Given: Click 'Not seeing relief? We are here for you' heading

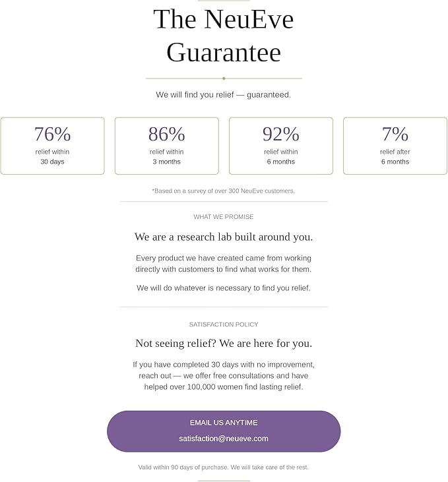Looking at the screenshot, I should pyautogui.click(x=224, y=343).
